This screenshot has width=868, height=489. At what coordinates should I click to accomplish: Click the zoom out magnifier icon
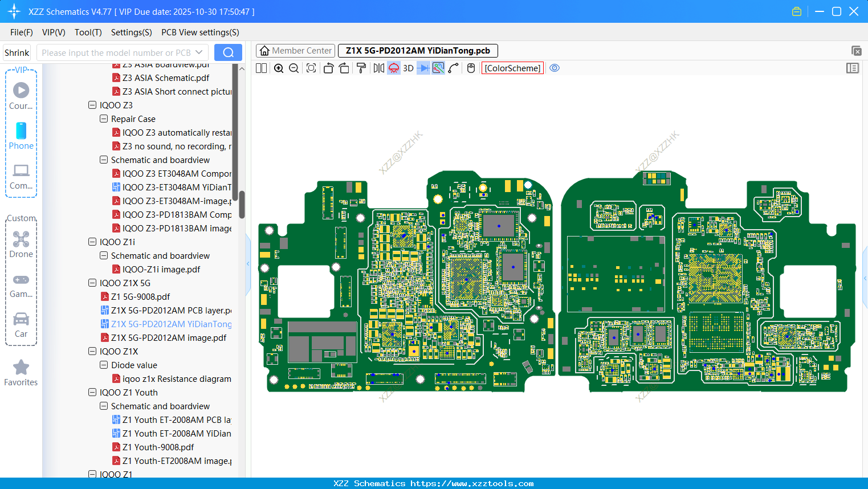click(294, 68)
